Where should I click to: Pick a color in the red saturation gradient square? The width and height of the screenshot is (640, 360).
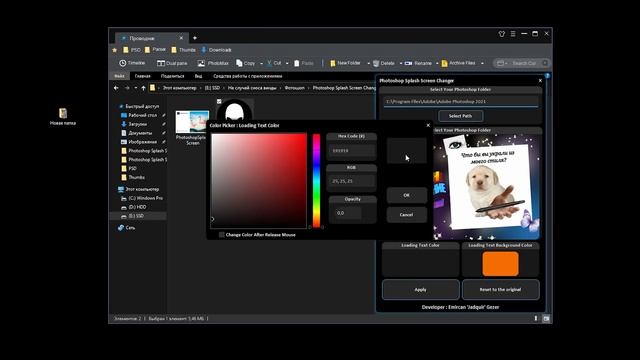pyautogui.click(x=259, y=181)
